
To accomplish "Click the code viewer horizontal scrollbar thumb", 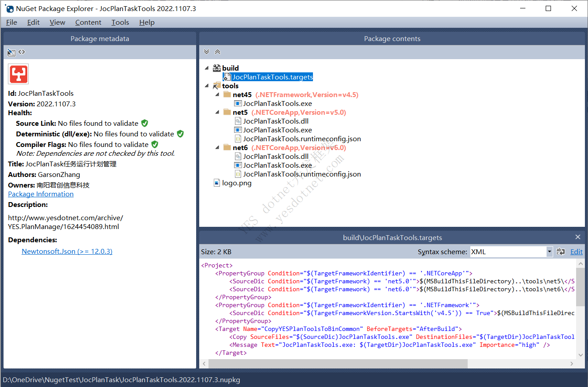I will [x=338, y=364].
